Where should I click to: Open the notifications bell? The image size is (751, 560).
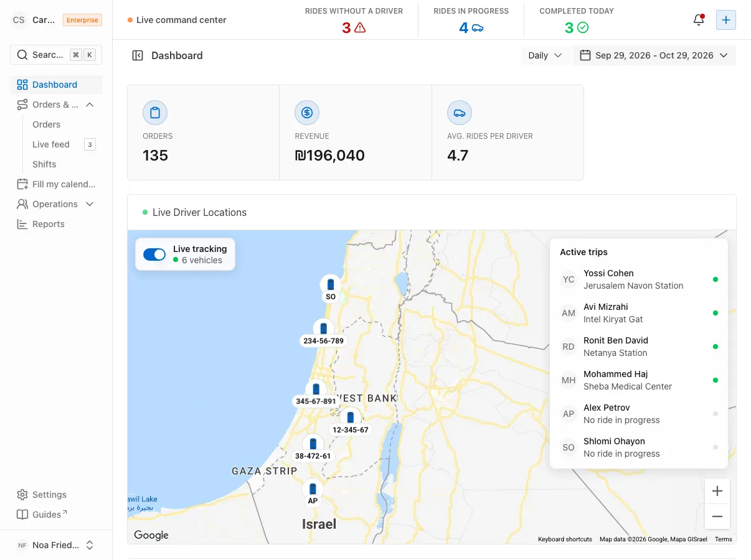click(699, 20)
